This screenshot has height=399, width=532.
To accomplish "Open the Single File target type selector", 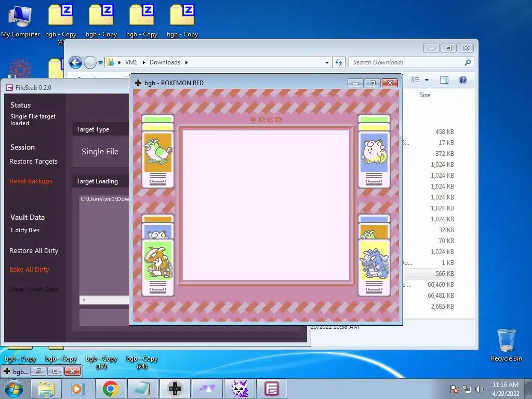I will pos(100,152).
